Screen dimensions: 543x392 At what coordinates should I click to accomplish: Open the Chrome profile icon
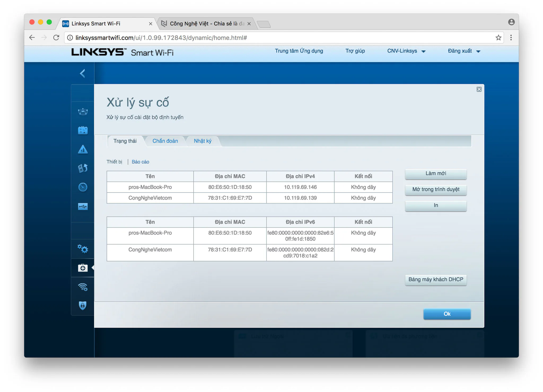[511, 22]
